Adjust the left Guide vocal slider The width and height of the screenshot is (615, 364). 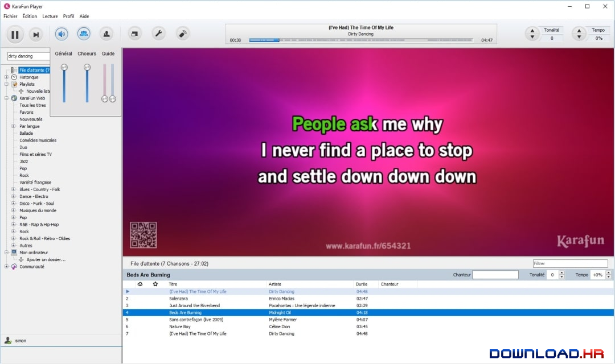105,84
